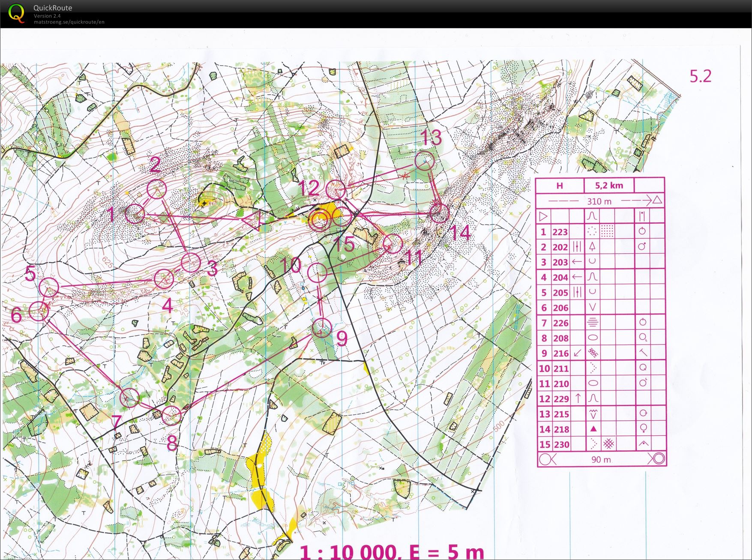Screen dimensions: 752x560
Task: Click the V-shaped symbol in row 206
Action: (x=593, y=307)
